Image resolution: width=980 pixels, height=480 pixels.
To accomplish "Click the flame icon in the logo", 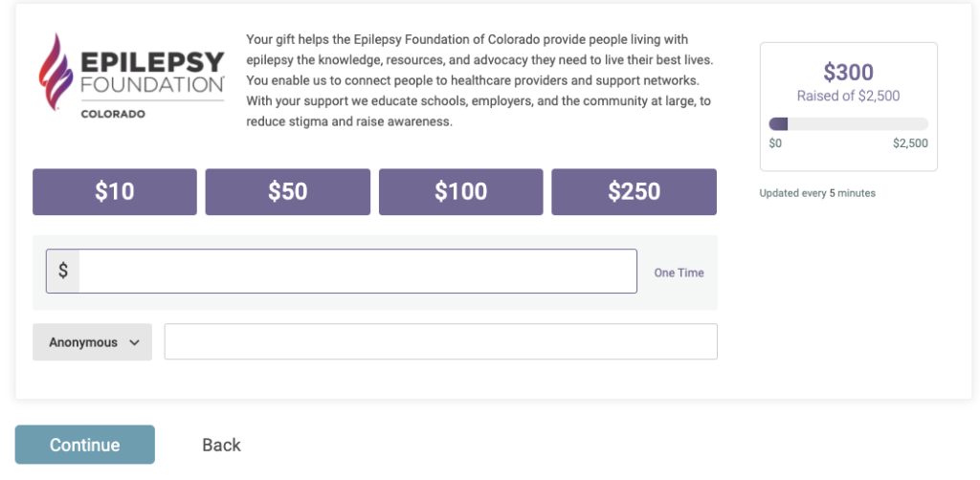I will pyautogui.click(x=56, y=73).
